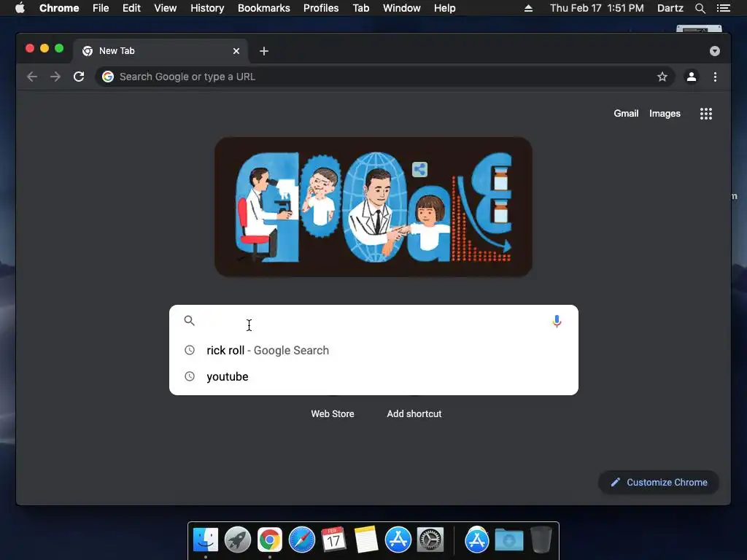Open the Downloads folder in the Dock
Image resolution: width=747 pixels, height=560 pixels.
click(508, 540)
